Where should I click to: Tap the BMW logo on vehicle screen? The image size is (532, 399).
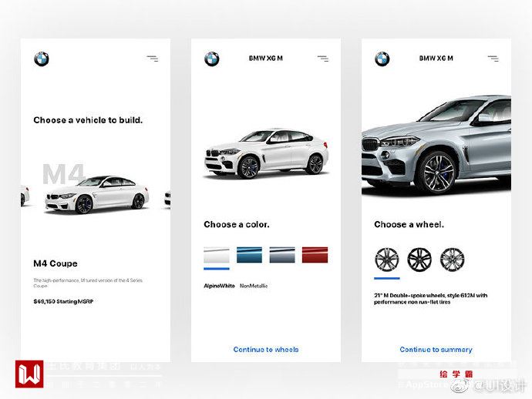[x=42, y=59]
